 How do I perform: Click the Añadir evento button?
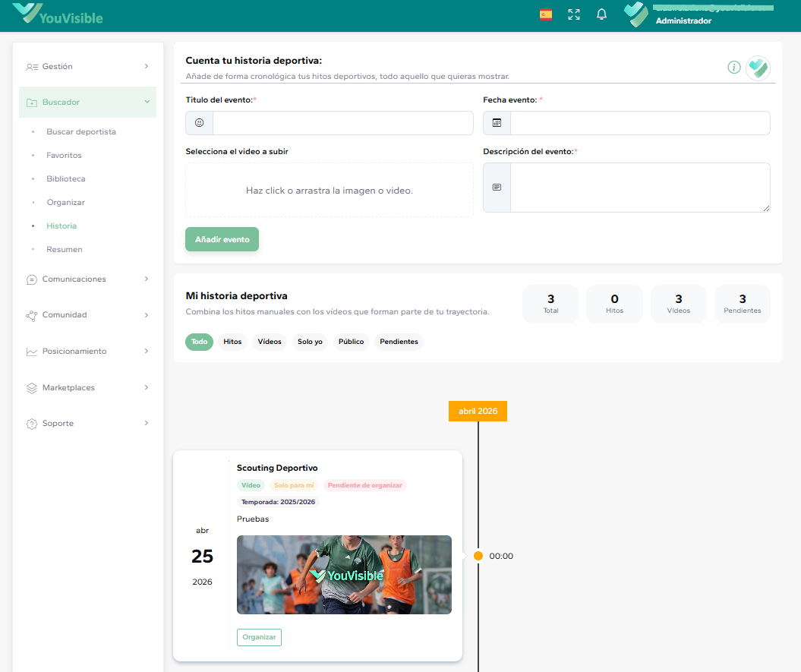(222, 239)
